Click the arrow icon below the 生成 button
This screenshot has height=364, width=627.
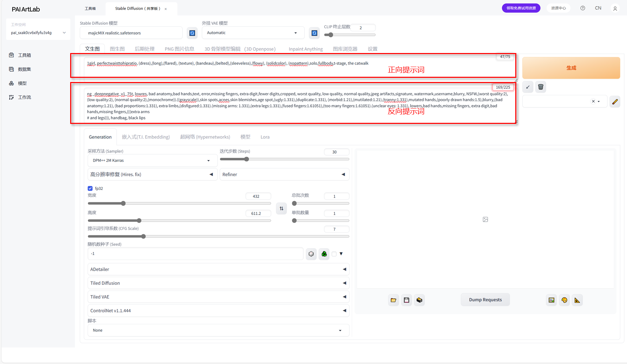[x=528, y=87]
